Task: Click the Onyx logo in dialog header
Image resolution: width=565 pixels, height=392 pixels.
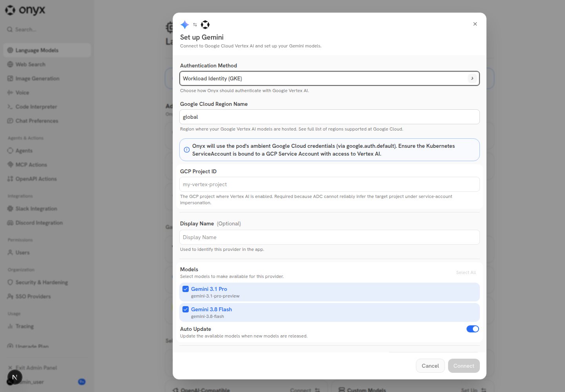Action: point(205,25)
